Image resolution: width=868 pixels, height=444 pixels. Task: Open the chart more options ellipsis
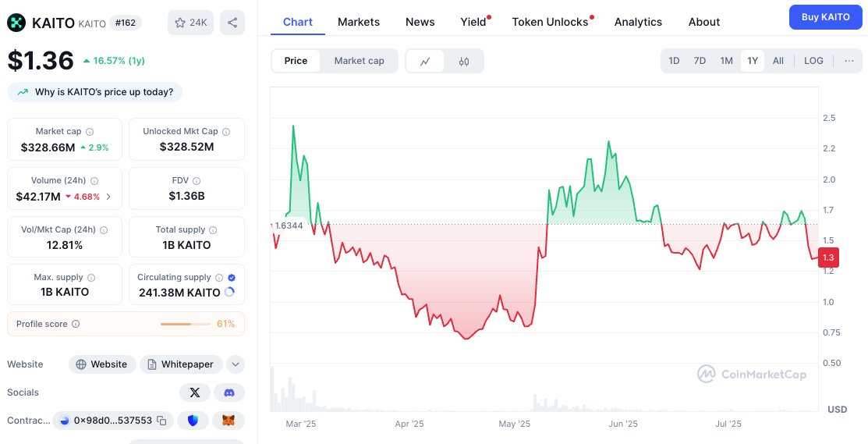[849, 61]
